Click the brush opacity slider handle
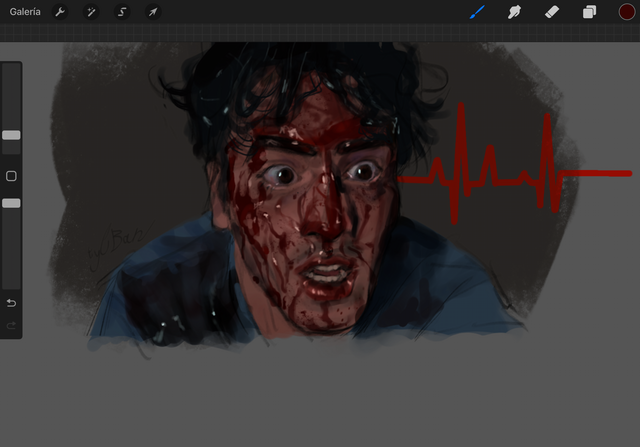Viewport: 640px width, 447px height. point(11,203)
